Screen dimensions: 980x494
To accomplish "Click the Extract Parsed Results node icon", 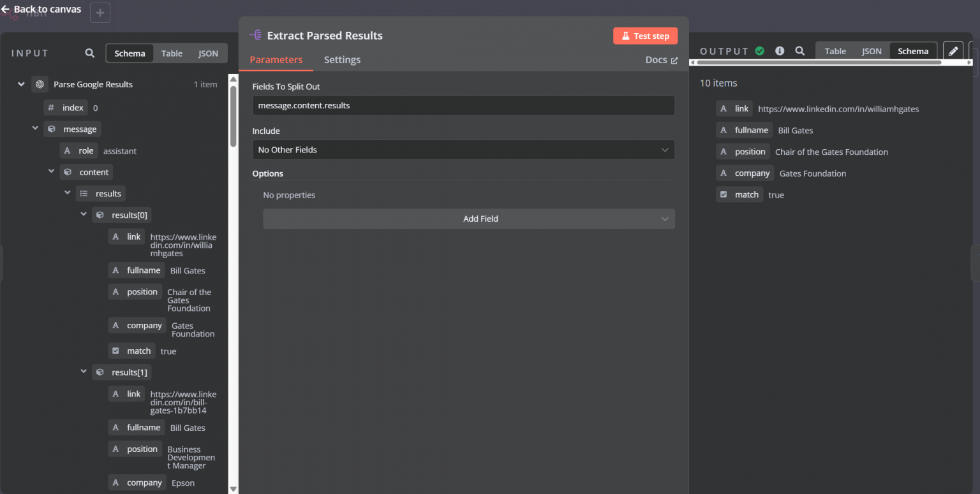I will tap(255, 35).
